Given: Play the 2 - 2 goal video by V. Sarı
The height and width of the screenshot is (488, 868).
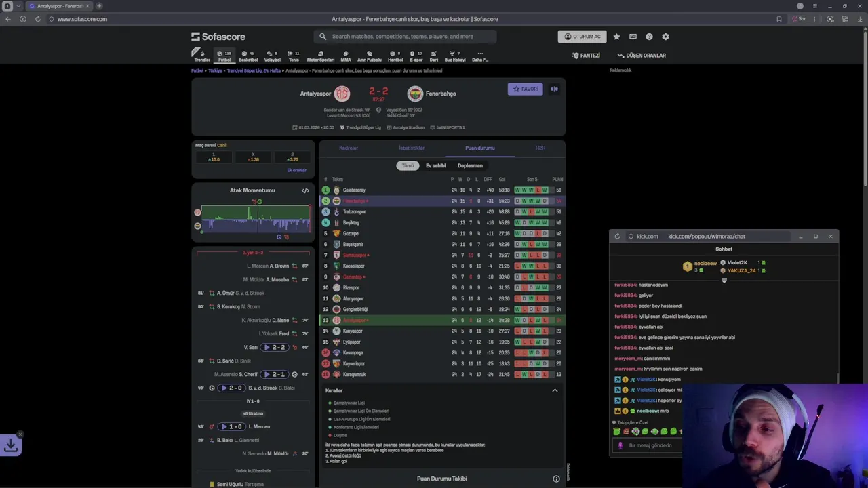Looking at the screenshot, I should 275,347.
